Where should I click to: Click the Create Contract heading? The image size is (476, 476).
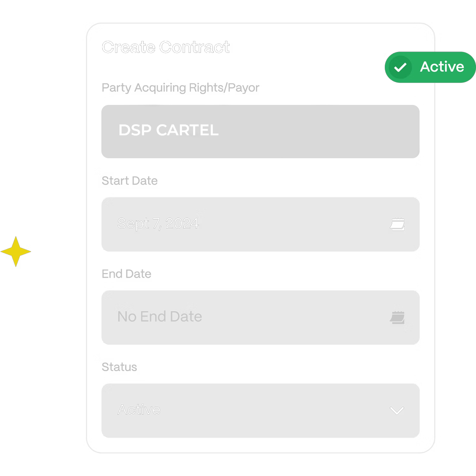166,47
